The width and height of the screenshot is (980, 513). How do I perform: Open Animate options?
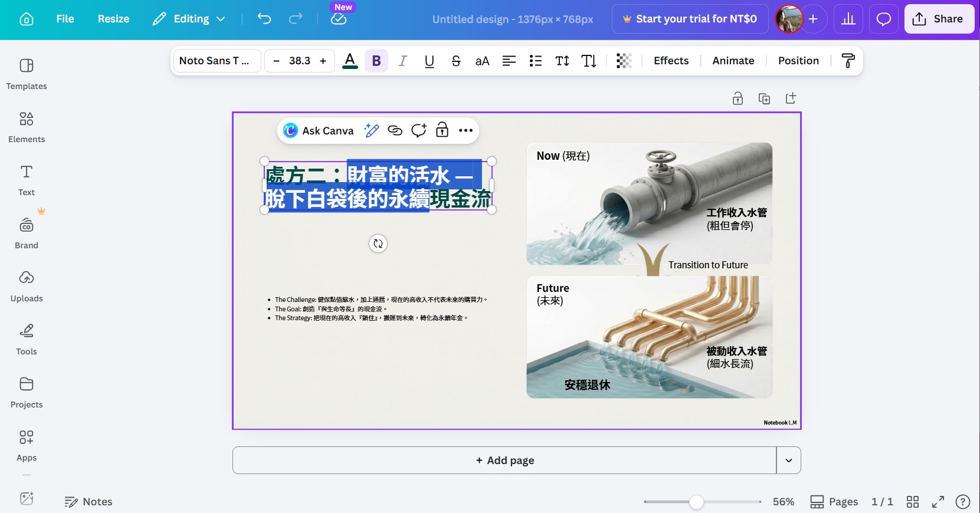click(x=733, y=61)
